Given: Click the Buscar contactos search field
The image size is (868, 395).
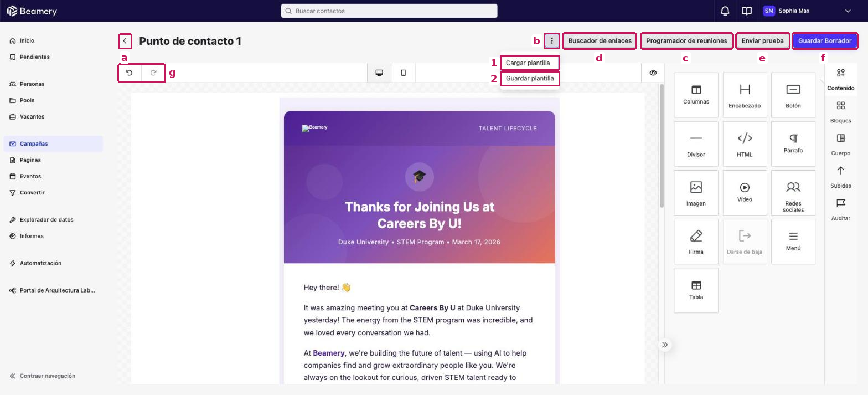Looking at the screenshot, I should tap(389, 11).
